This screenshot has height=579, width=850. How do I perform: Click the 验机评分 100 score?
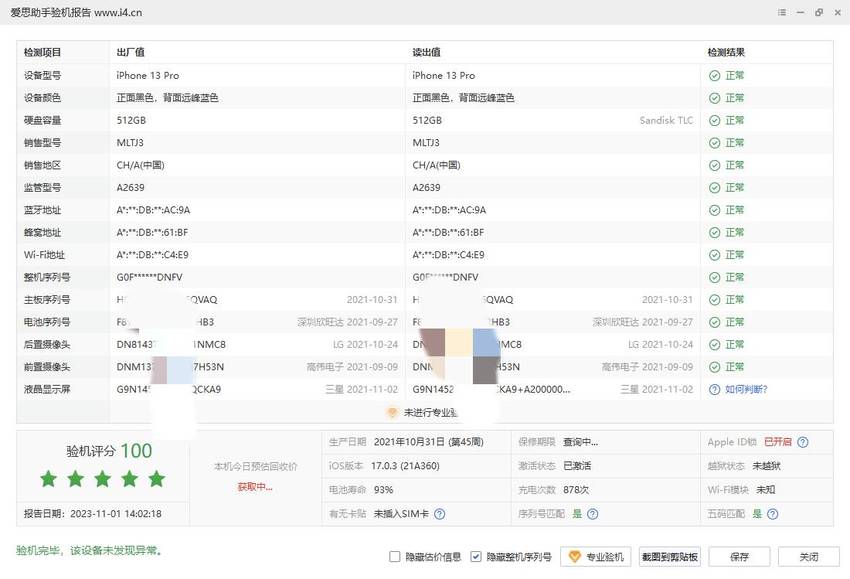click(x=109, y=451)
